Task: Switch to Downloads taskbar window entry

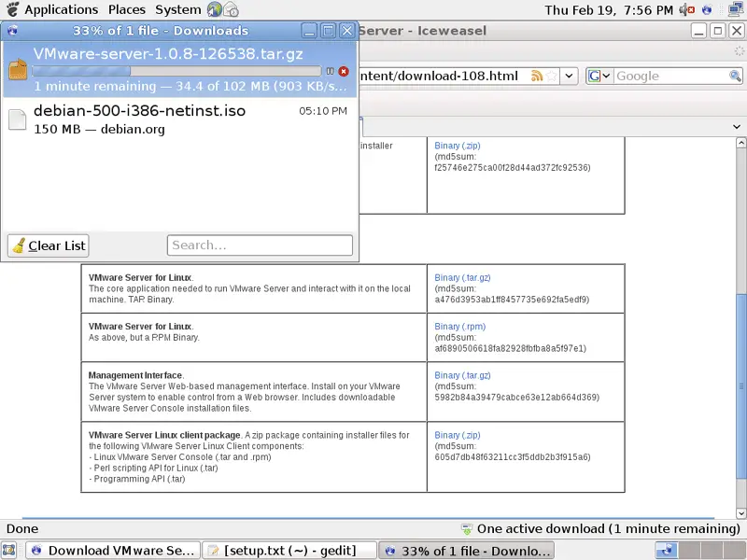Action: pyautogui.click(x=466, y=551)
